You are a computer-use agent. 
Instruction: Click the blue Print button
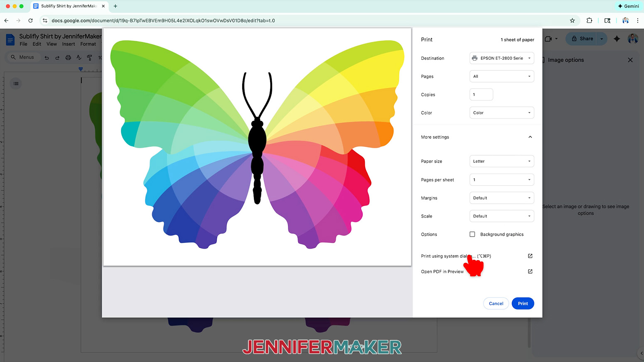523,303
